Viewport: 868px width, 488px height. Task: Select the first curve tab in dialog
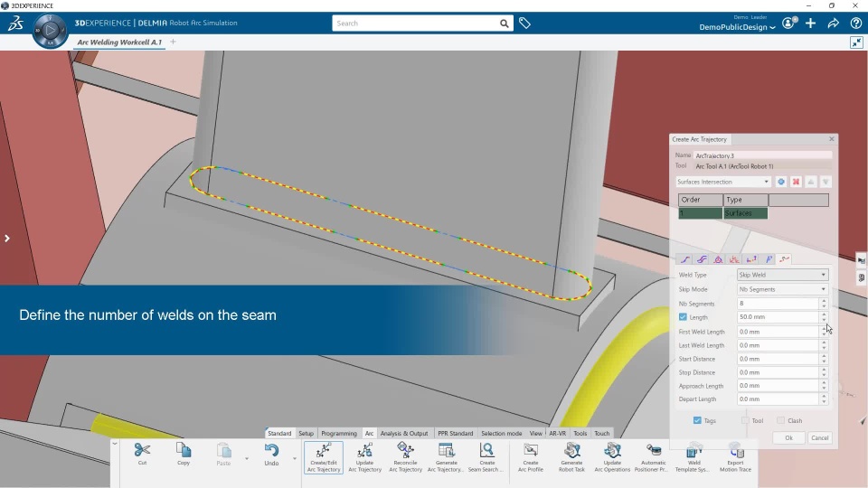685,259
